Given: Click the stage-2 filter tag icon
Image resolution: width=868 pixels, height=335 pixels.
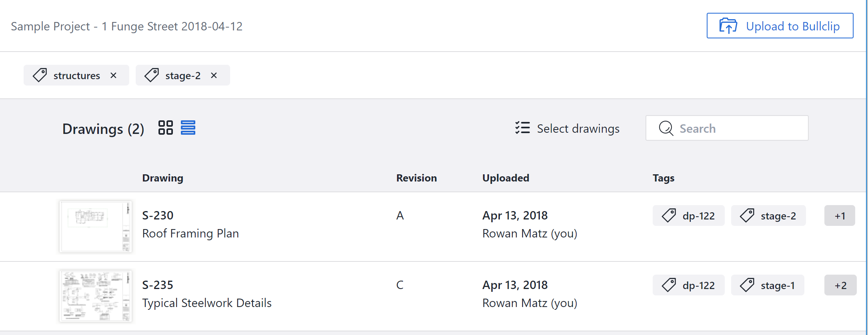Looking at the screenshot, I should 152,75.
